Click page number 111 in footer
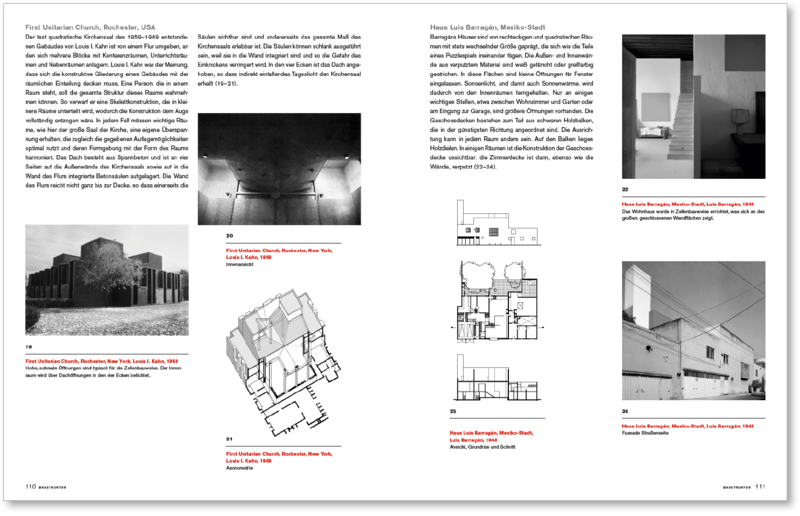The image size is (800, 516). (759, 487)
